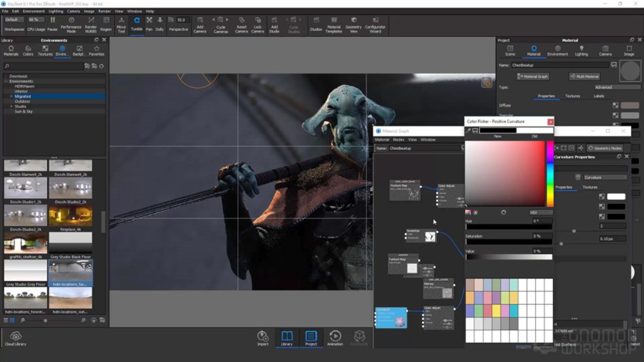Image resolution: width=644 pixels, height=362 pixels.
Task: Switch to Textures tab in Curvature Properties
Action: click(590, 188)
